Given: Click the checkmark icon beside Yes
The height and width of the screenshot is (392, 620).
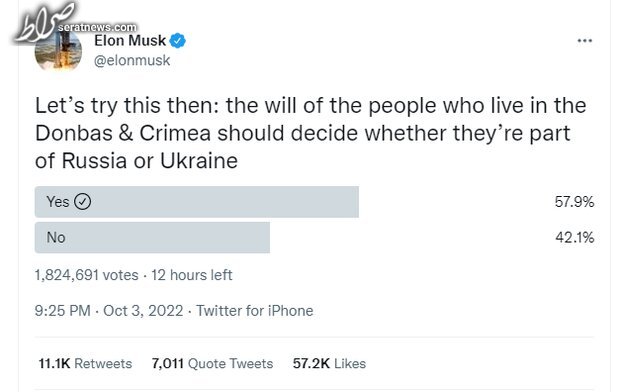Looking at the screenshot, I should click(83, 202).
